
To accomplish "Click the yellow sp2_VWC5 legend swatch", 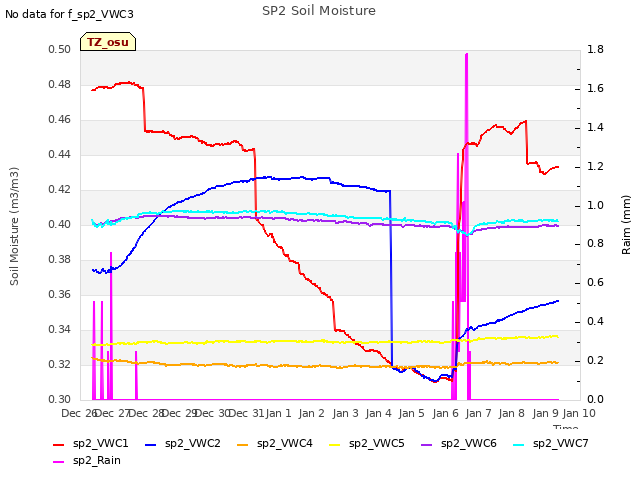I will tap(335, 444).
